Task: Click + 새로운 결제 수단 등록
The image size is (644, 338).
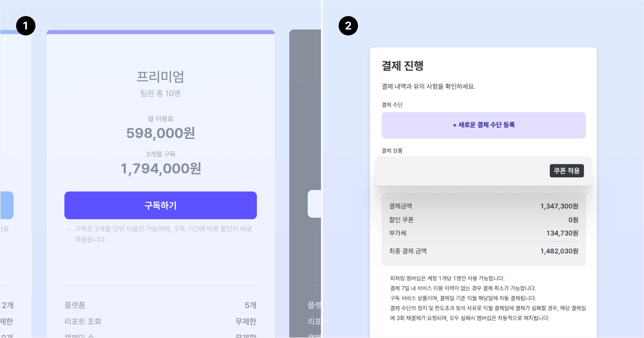Action: 484,125
